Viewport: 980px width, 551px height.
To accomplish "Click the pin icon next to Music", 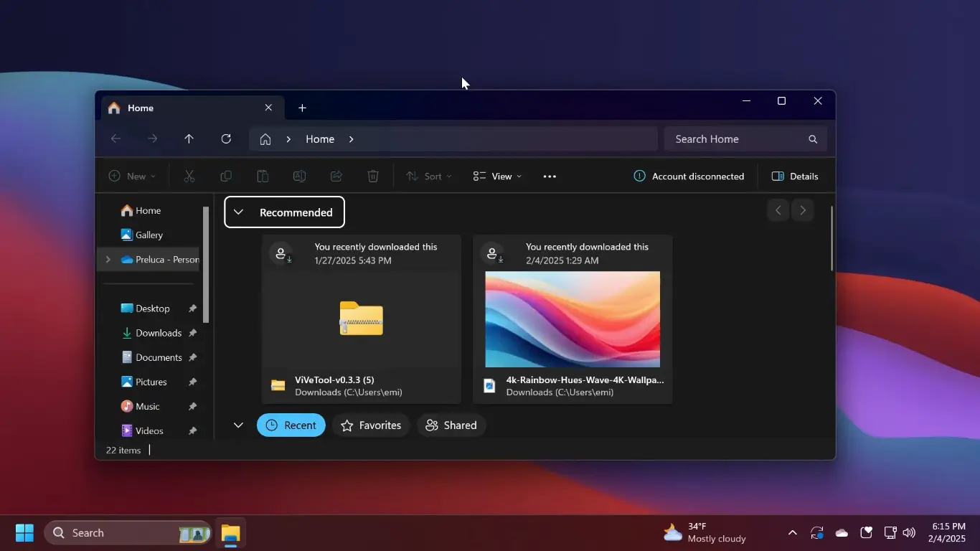I will [x=192, y=406].
